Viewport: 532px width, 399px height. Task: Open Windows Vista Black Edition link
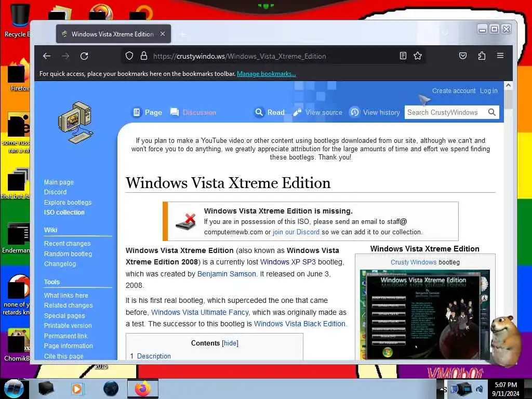pyautogui.click(x=300, y=324)
